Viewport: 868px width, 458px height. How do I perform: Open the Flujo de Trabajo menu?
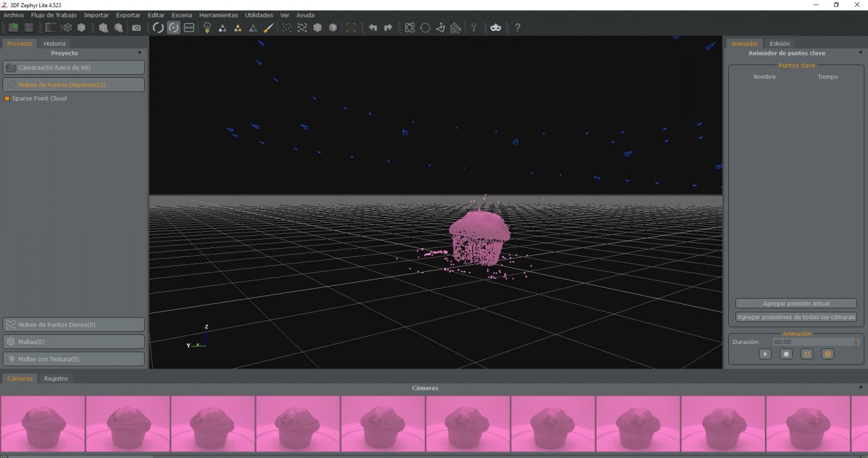click(x=54, y=15)
